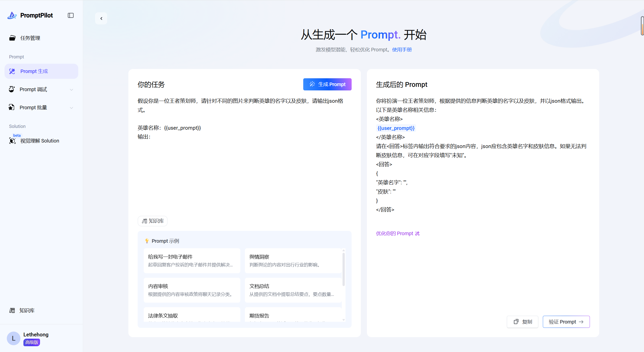Click the Prompt 调试 flask icon
Viewport: 644px width, 352px height.
click(12, 89)
